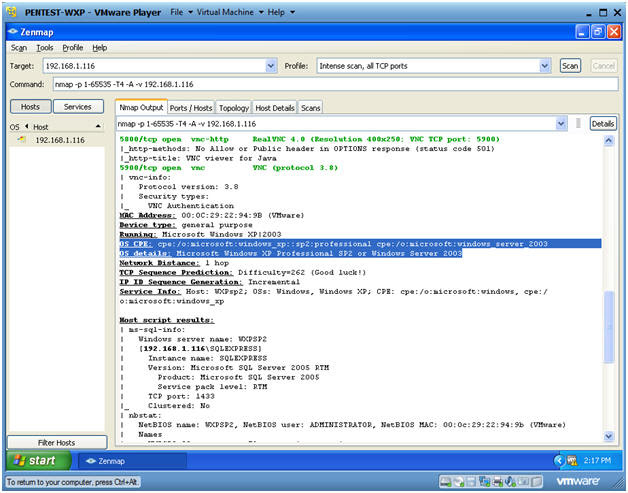
Task: Click the Windows OS icon beside 192.168.1.116 host
Action: [22, 140]
